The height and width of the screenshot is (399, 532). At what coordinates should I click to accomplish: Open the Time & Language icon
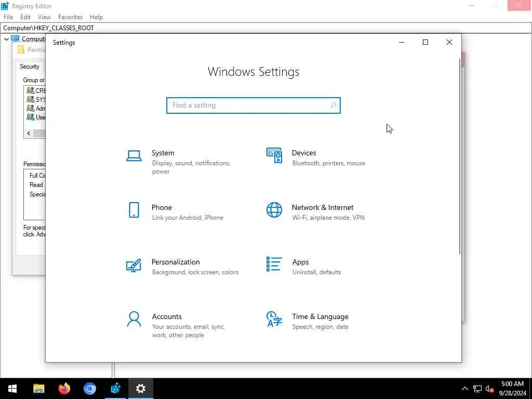[x=274, y=319]
